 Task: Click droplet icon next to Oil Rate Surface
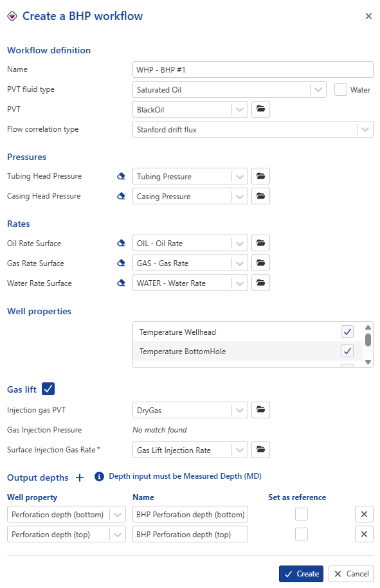coord(121,243)
